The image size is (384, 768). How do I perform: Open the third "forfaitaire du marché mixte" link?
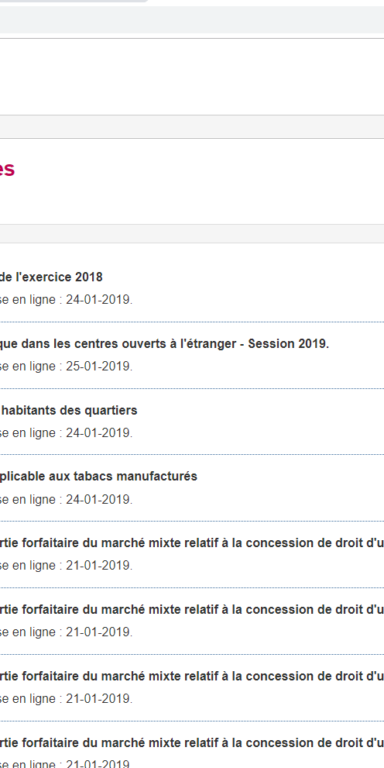[x=192, y=676]
